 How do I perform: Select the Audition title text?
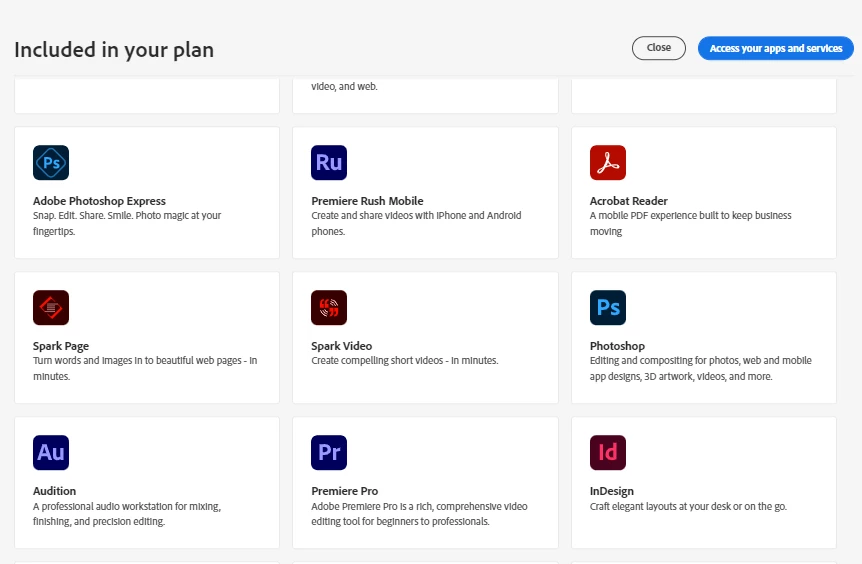[54, 491]
